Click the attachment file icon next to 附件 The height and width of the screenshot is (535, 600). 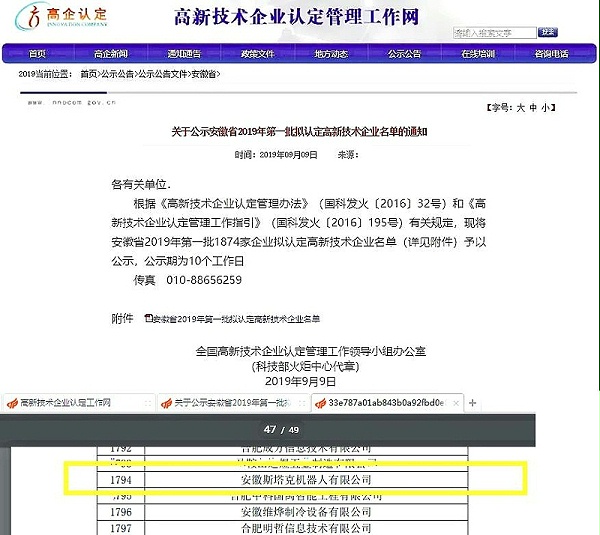tap(148, 318)
